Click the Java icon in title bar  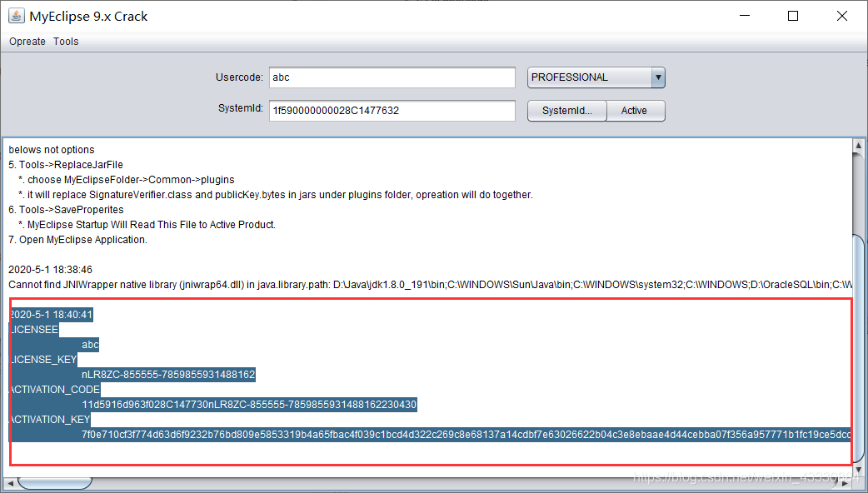pyautogui.click(x=16, y=16)
